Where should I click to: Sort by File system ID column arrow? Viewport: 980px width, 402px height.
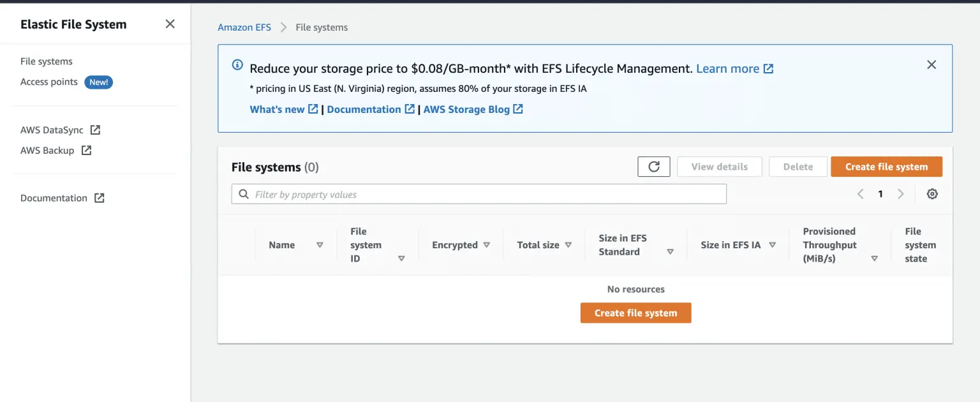401,258
